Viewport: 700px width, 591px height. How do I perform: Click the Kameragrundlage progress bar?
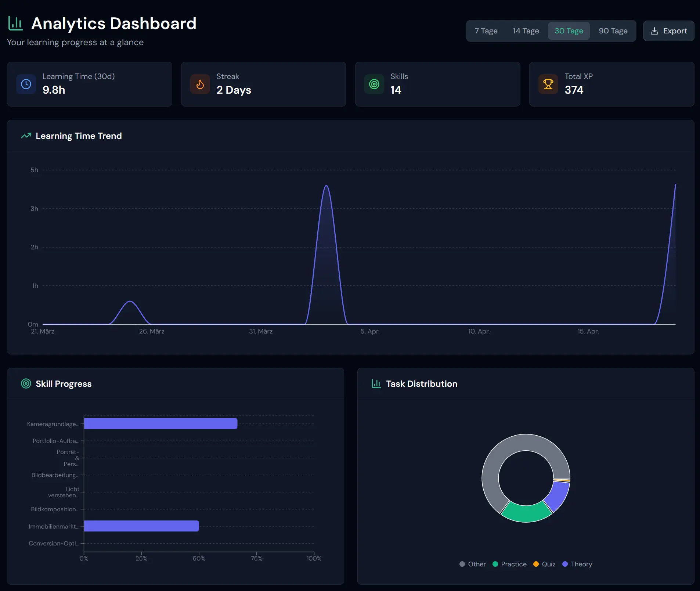coord(161,424)
